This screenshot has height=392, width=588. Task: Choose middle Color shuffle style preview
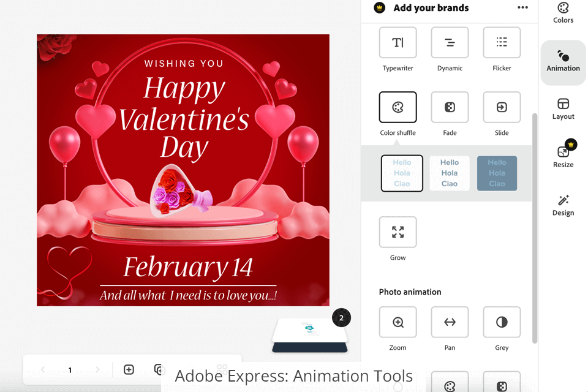pos(449,173)
